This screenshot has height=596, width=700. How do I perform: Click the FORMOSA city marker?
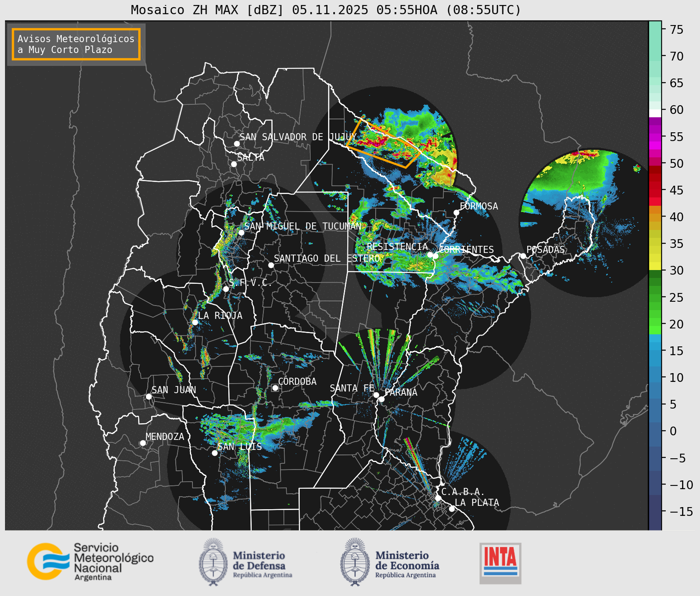tap(456, 212)
